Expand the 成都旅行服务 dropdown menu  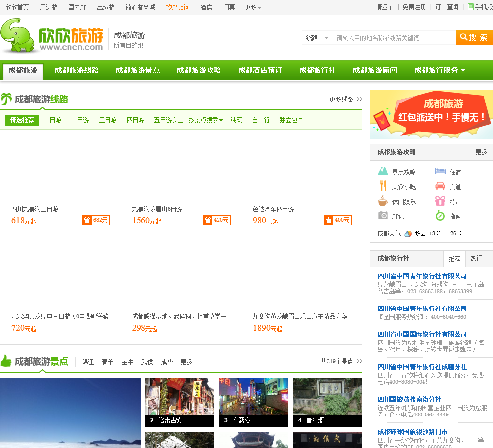pyautogui.click(x=439, y=70)
